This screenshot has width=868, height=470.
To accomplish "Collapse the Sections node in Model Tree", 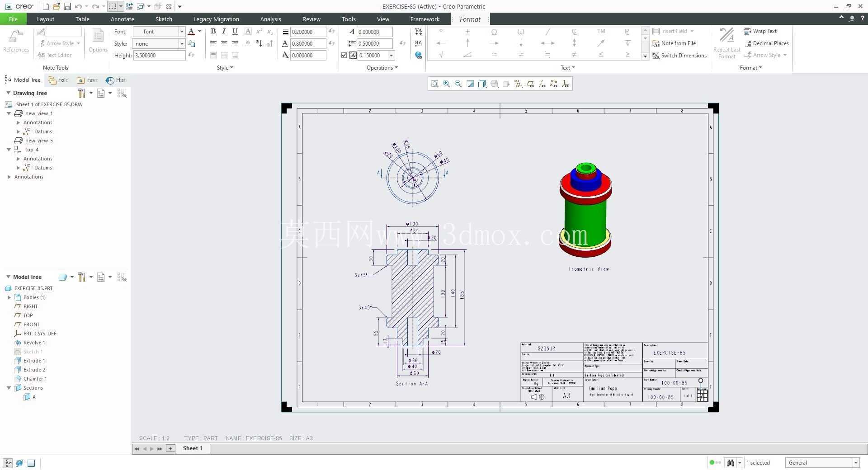I will [9, 388].
